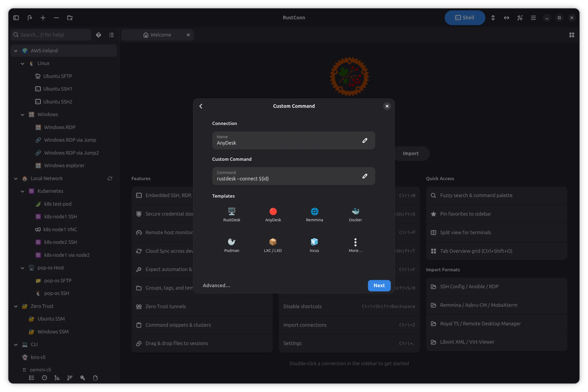The image size is (588, 392).
Task: Click Fuzzy search & command palette row
Action: pyautogui.click(x=497, y=195)
